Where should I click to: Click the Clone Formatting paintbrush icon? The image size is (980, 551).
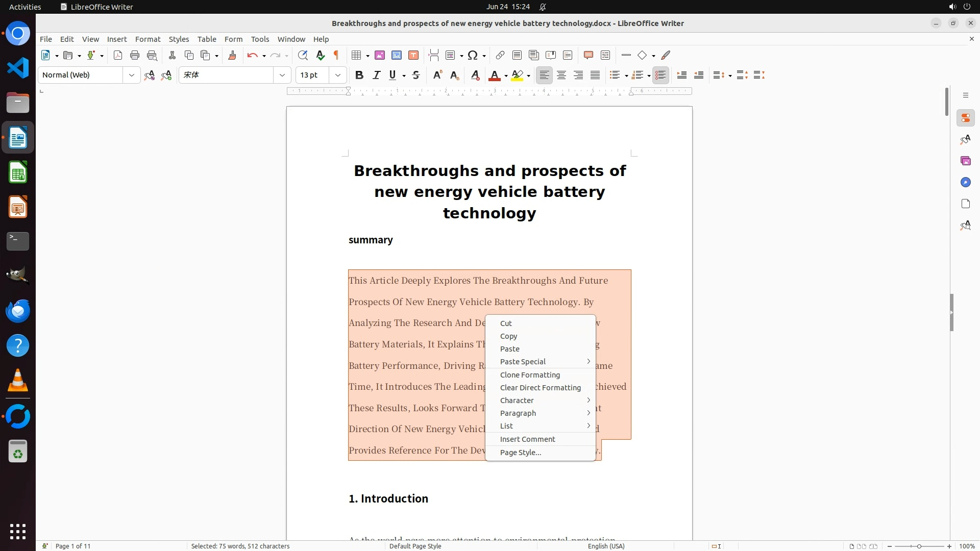coord(232,55)
